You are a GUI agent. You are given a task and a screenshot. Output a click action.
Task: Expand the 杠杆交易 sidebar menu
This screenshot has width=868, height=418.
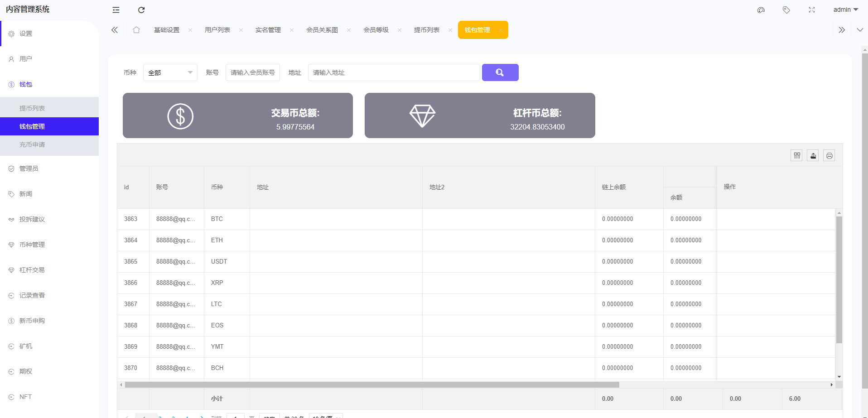point(32,270)
